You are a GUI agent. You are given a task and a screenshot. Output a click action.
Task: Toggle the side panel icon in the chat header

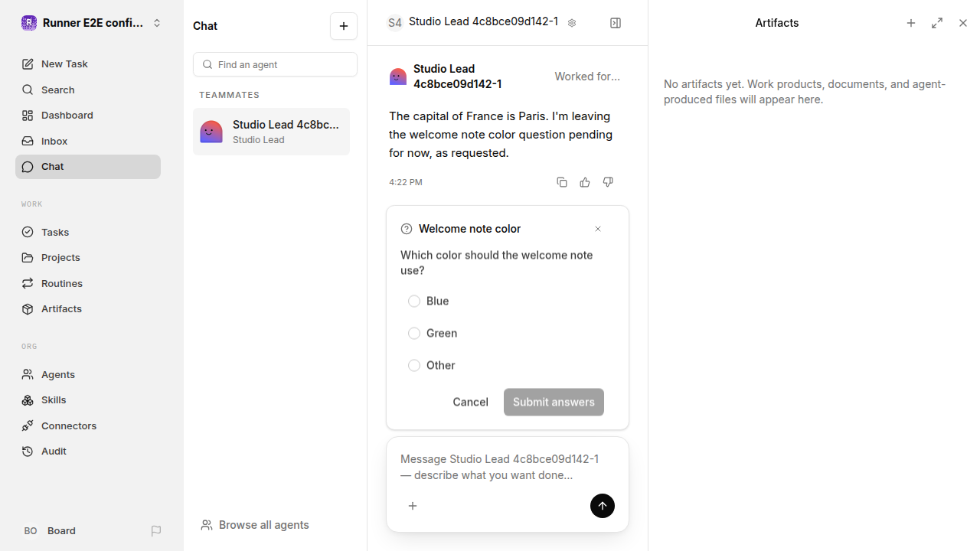[x=616, y=23]
